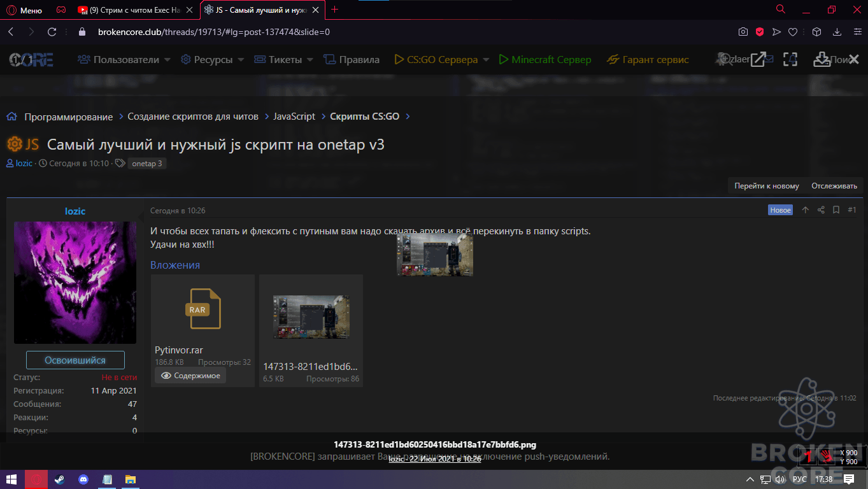
Task: Zoom the lightbox image with the magnifier icon
Action: 725,59
